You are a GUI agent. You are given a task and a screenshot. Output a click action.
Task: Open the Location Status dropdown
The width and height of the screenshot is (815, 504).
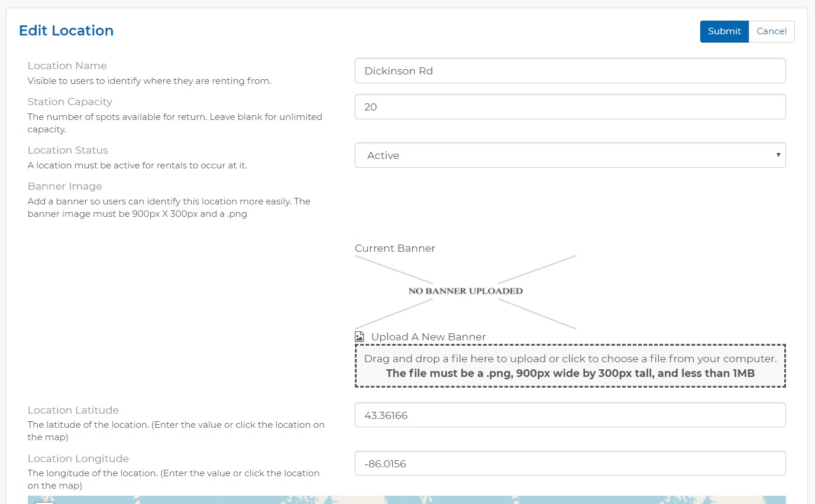(570, 155)
